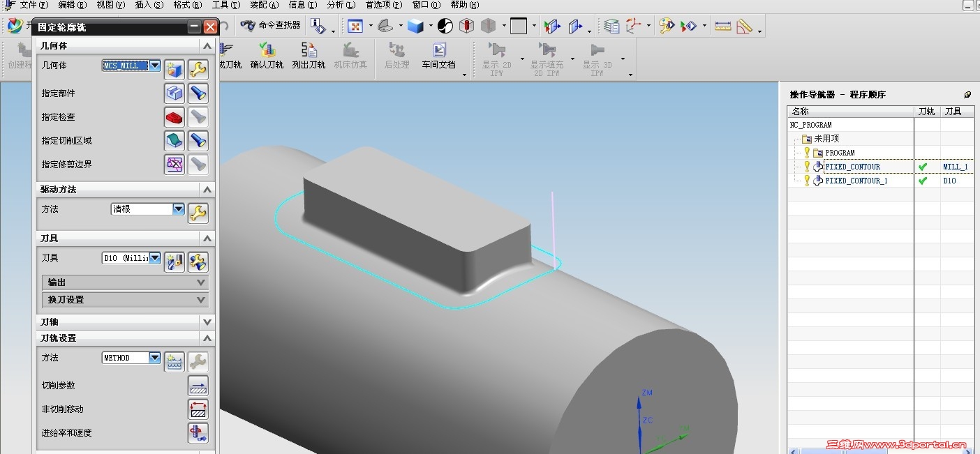
Task: Select 未用项 folder in navigator
Action: [x=826, y=139]
